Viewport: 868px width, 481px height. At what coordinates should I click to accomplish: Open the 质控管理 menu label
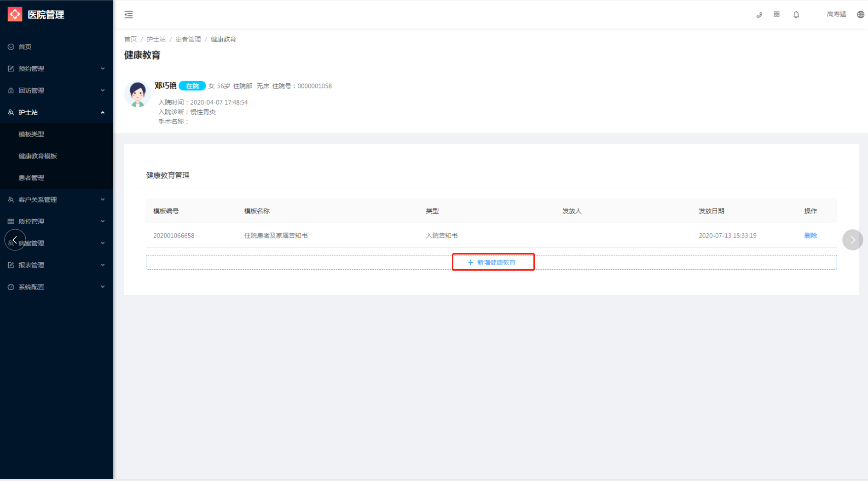[x=31, y=221]
